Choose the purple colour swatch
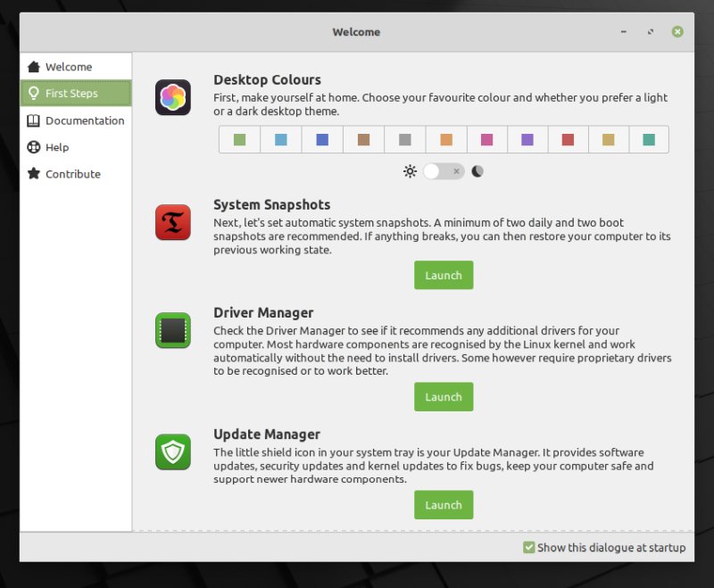The image size is (714, 588). click(x=527, y=140)
